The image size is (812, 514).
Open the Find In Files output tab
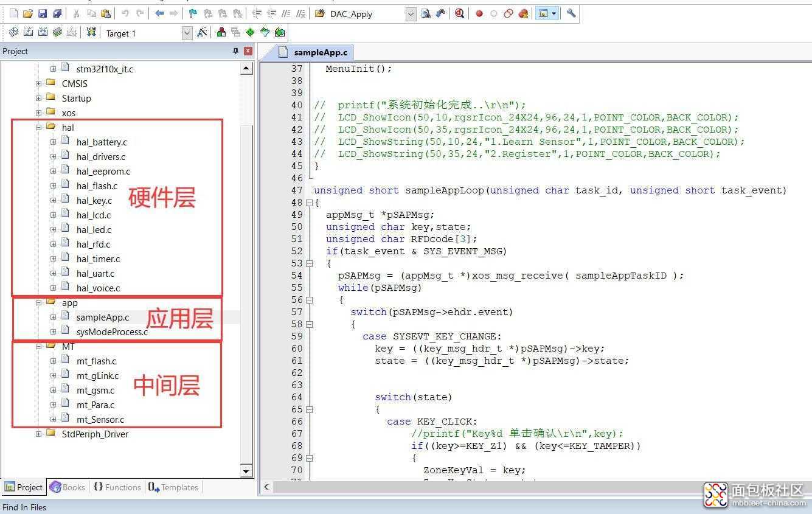click(x=24, y=507)
